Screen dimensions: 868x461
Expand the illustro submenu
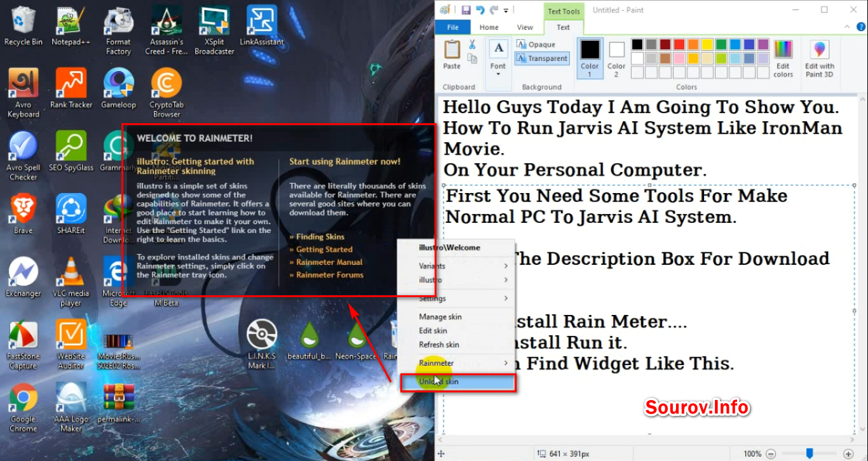click(456, 280)
